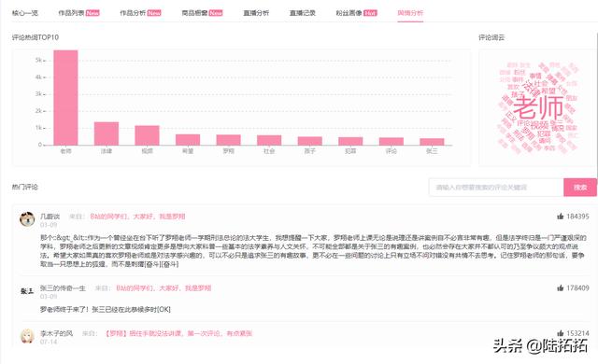Click like count 178409

[577, 287]
